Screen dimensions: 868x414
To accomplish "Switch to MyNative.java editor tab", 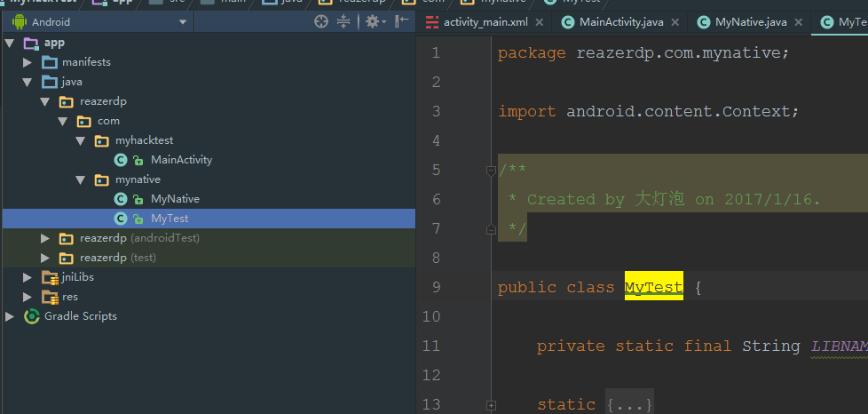I will click(x=751, y=22).
